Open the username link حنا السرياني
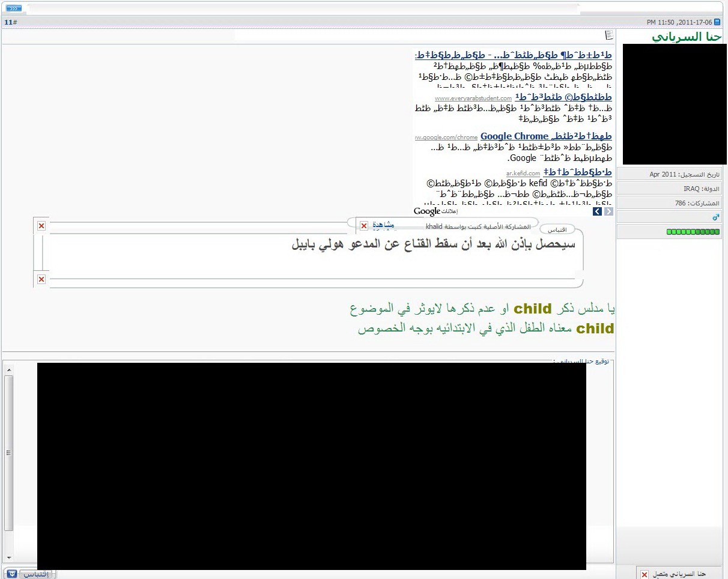Image resolution: width=728 pixels, height=579 pixels. point(686,37)
